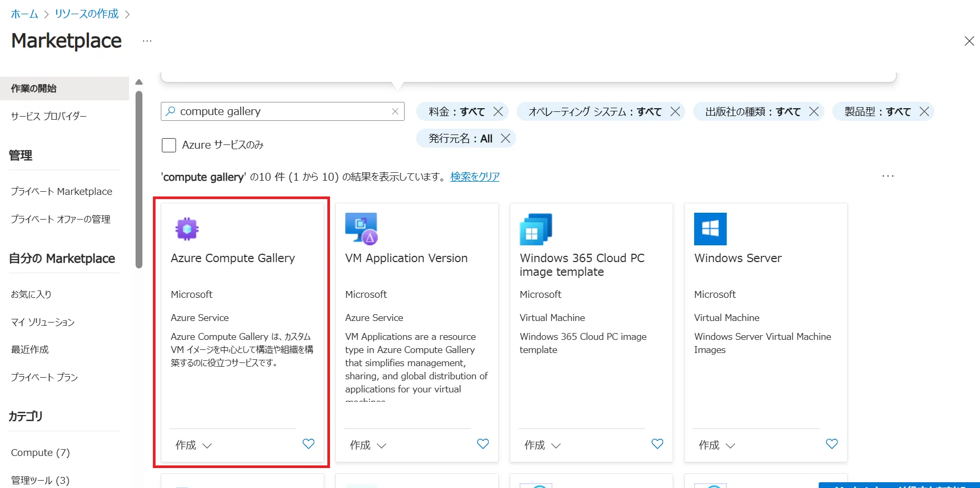Click the VM Application Version product icon

tap(362, 229)
